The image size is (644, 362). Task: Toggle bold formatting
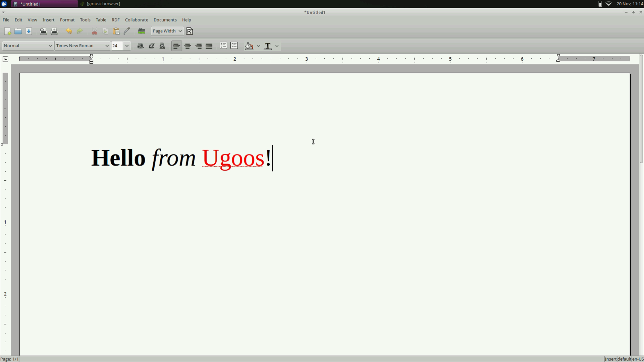click(x=141, y=46)
